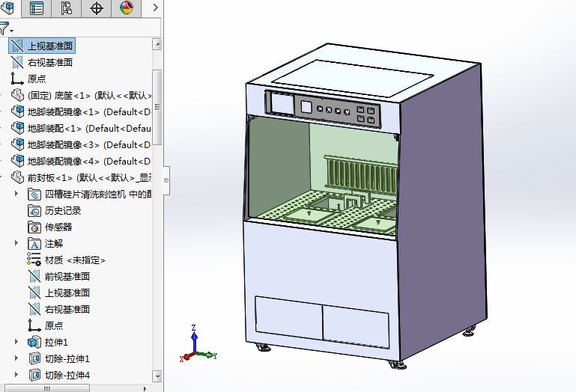Select the 拉伸1 text label
Viewport: 576px width, 392px height.
click(x=56, y=343)
